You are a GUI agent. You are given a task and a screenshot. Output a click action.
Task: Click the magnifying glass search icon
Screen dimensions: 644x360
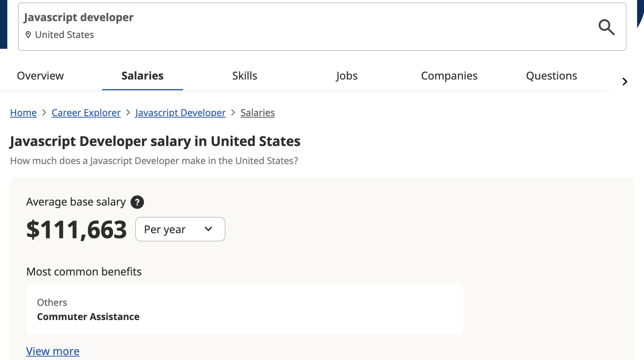click(606, 27)
